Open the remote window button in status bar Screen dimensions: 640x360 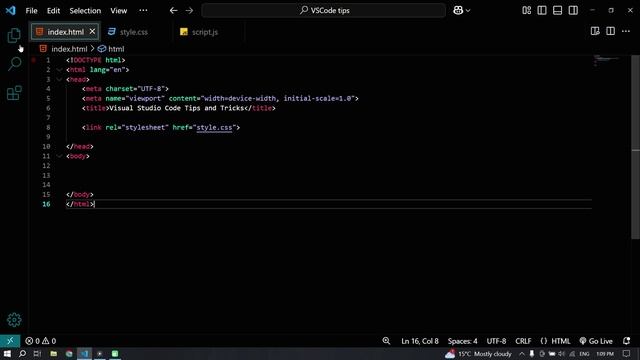click(x=10, y=341)
